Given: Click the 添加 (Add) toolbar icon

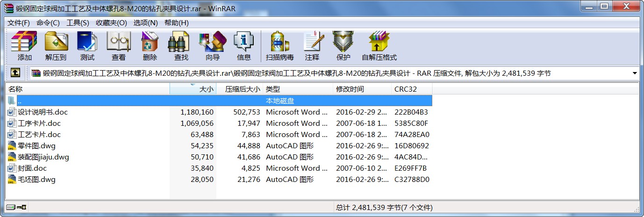Looking at the screenshot, I should pos(24,46).
